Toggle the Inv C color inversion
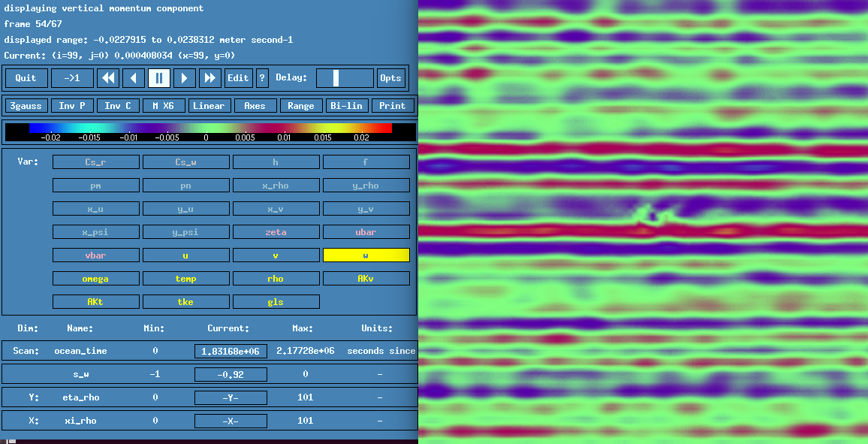 118,106
